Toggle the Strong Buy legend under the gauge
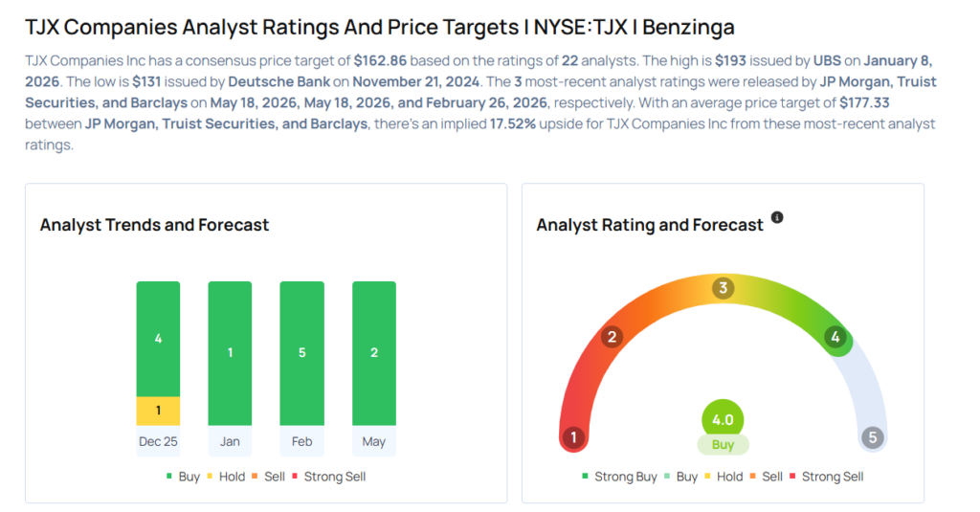 click(x=619, y=477)
